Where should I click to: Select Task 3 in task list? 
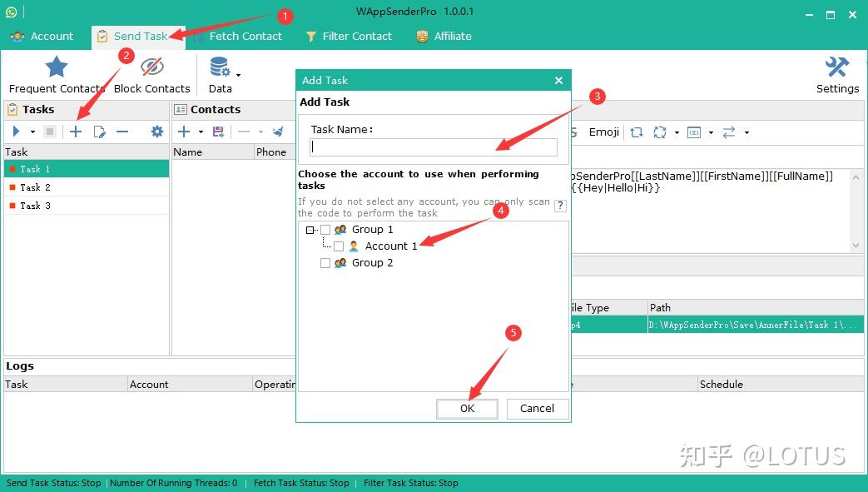pos(87,206)
